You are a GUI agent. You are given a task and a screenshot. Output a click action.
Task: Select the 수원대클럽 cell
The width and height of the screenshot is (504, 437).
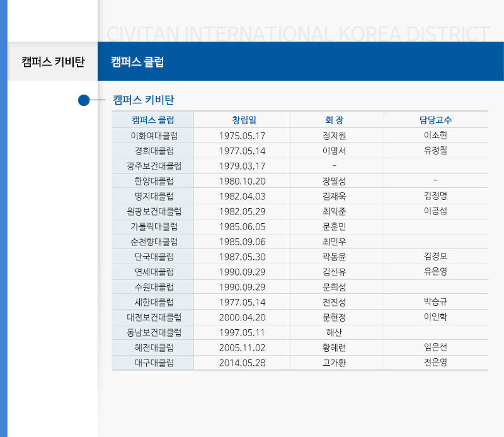[154, 287]
